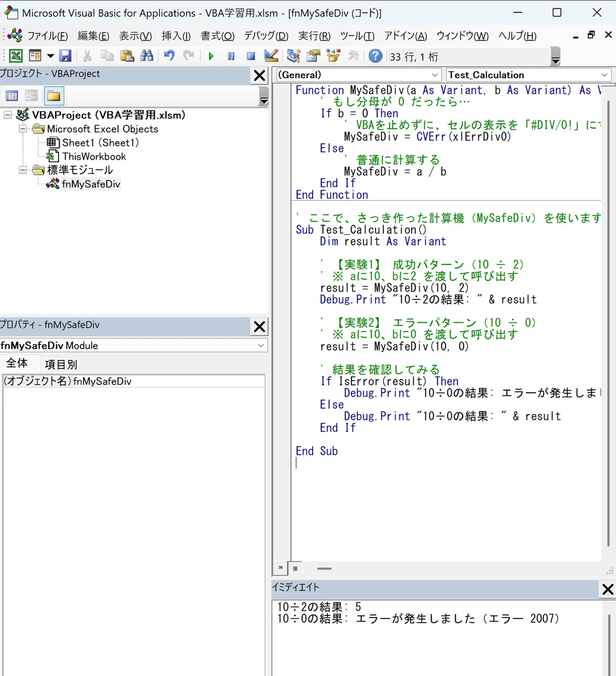Toggle Design Mode icon

271,56
